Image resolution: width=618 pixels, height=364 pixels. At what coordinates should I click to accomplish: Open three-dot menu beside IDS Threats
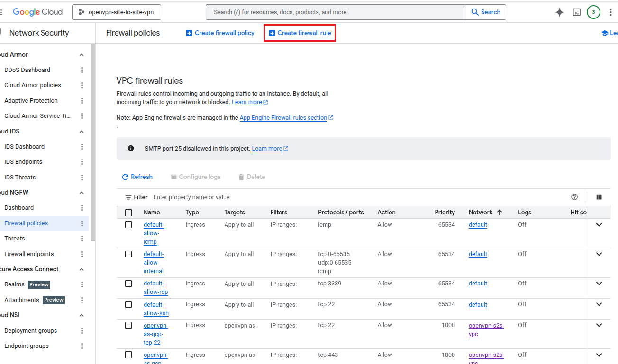coord(82,178)
